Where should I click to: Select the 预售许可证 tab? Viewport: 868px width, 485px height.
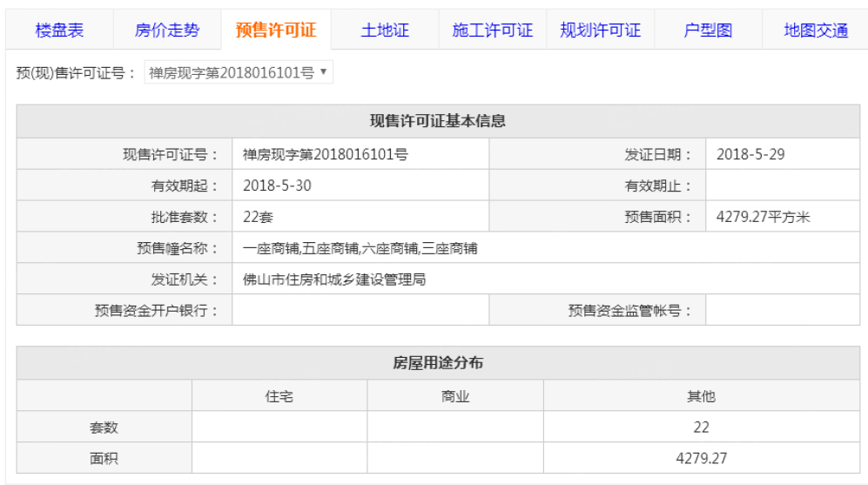[x=276, y=30]
